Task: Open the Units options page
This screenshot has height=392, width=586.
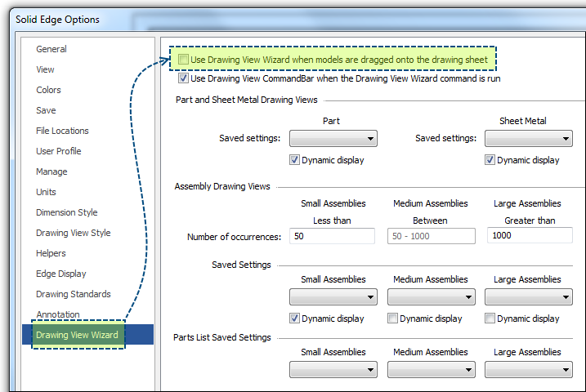Action: click(x=46, y=192)
